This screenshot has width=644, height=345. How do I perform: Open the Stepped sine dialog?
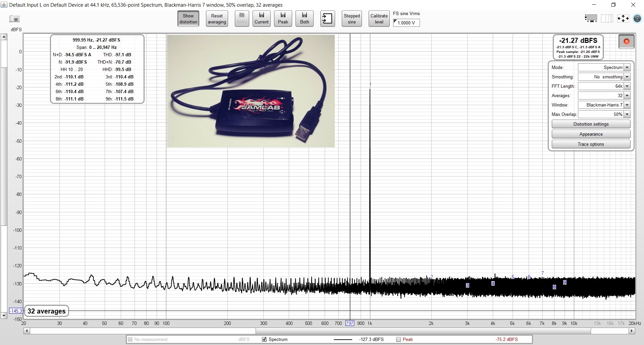click(x=352, y=19)
